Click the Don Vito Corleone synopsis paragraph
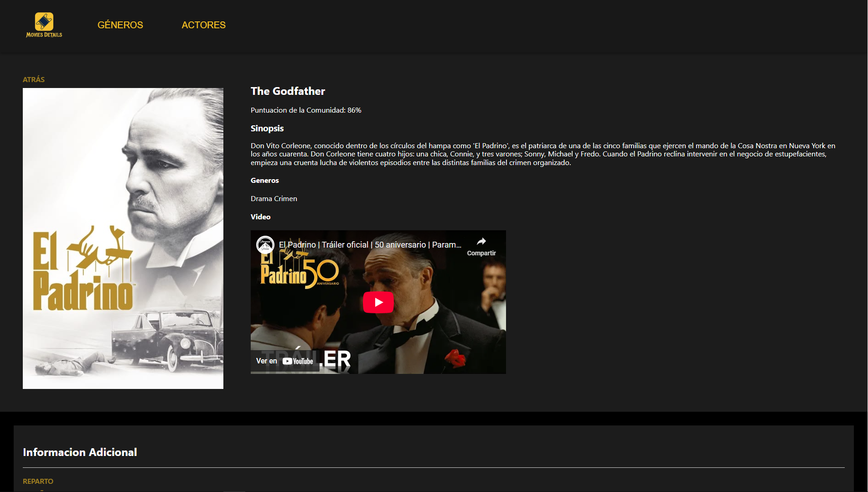The image size is (868, 492). point(542,154)
